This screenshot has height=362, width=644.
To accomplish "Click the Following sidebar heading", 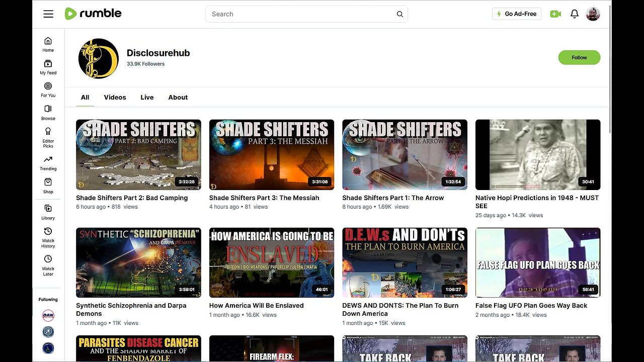I will point(48,300).
